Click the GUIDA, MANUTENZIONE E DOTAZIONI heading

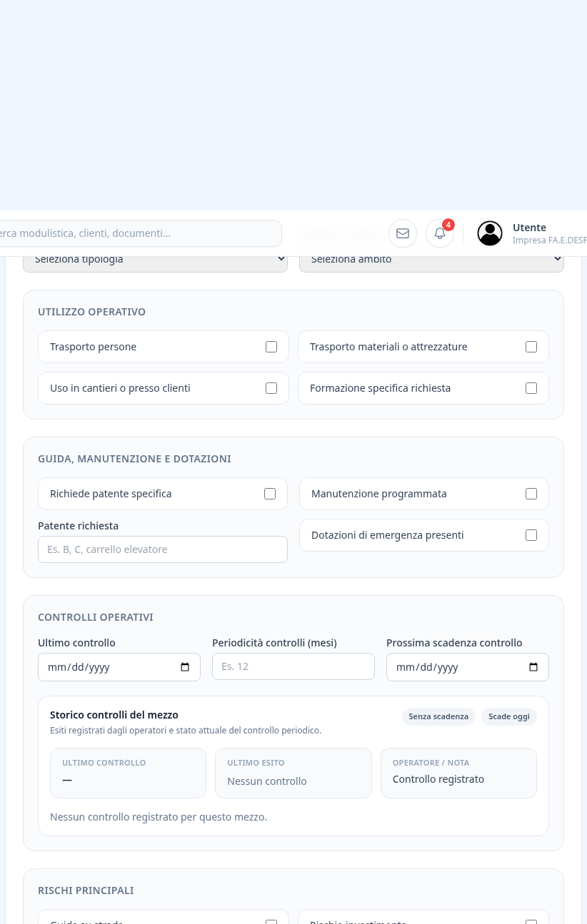point(134,459)
